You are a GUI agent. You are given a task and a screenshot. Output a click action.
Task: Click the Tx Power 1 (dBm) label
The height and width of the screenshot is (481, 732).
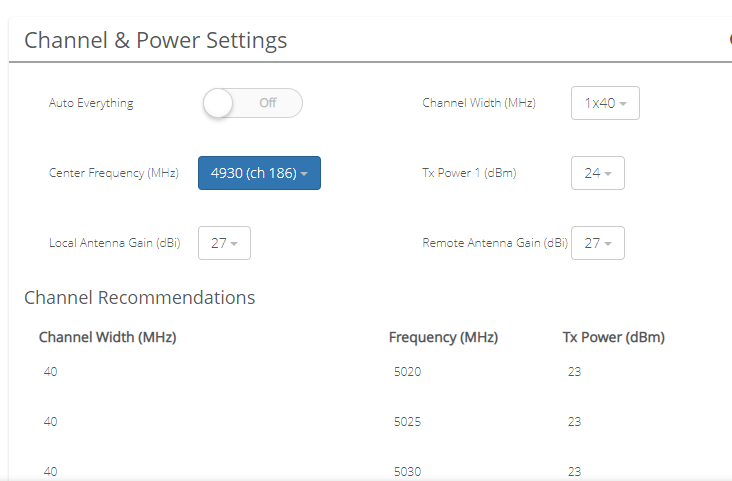469,173
